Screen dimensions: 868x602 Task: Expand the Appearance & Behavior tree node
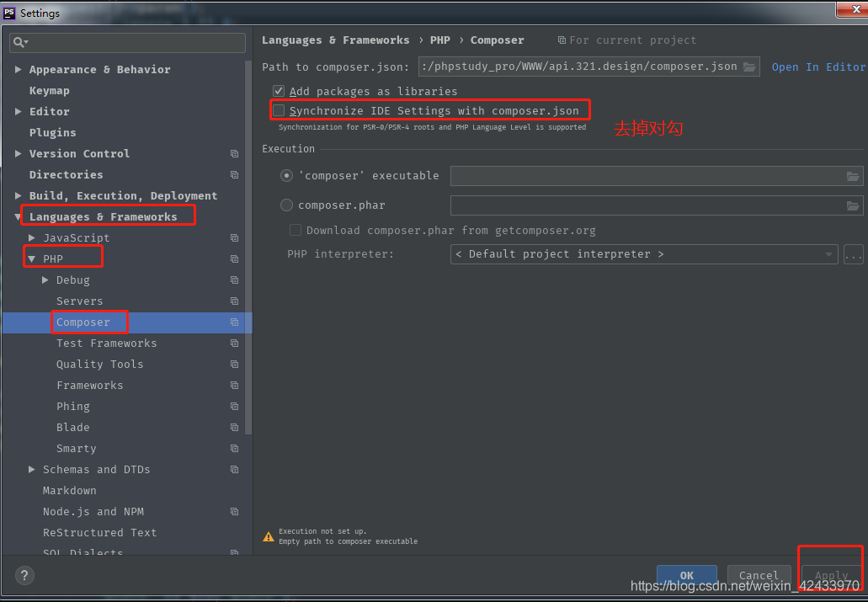point(17,69)
